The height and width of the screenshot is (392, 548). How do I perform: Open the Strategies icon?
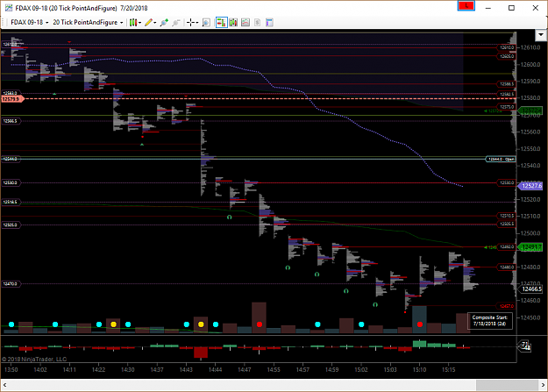point(257,23)
